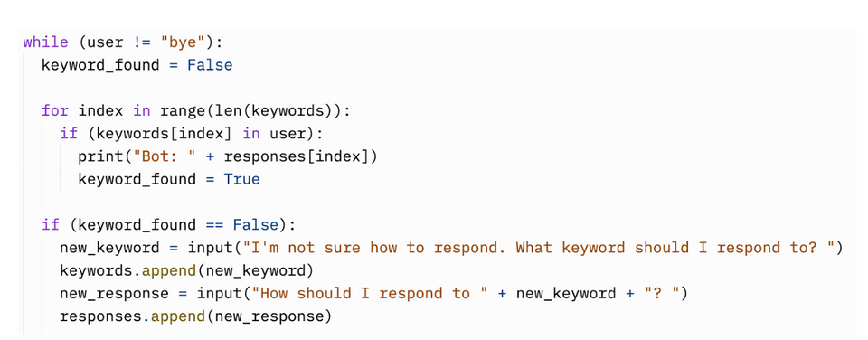The height and width of the screenshot is (340, 868).
Task: Click responses[index] in print statement
Action: [297, 156]
